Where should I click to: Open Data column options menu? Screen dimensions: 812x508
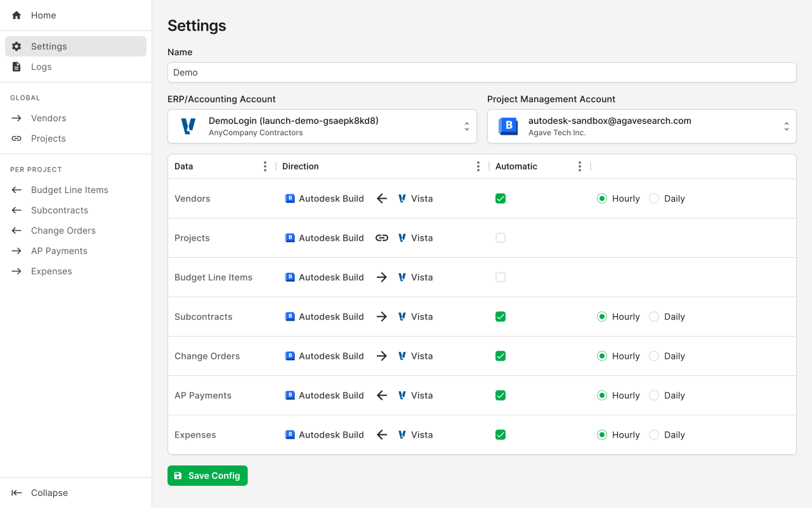pos(265,166)
